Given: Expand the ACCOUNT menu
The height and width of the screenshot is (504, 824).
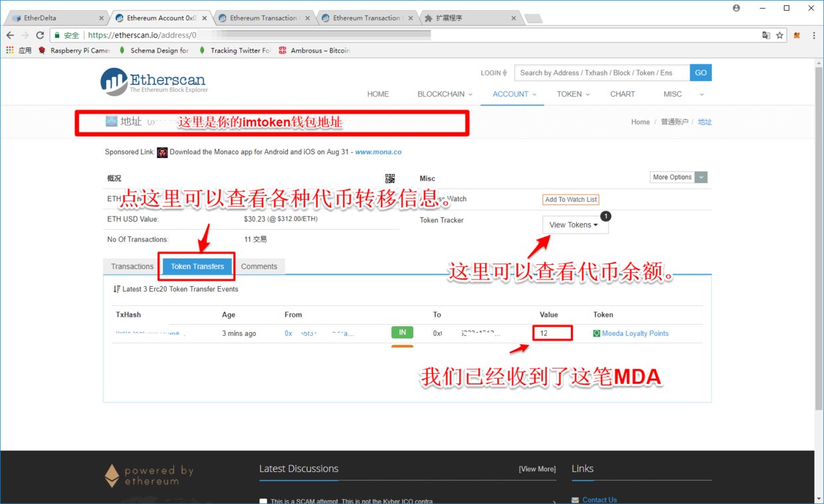Looking at the screenshot, I should point(514,94).
